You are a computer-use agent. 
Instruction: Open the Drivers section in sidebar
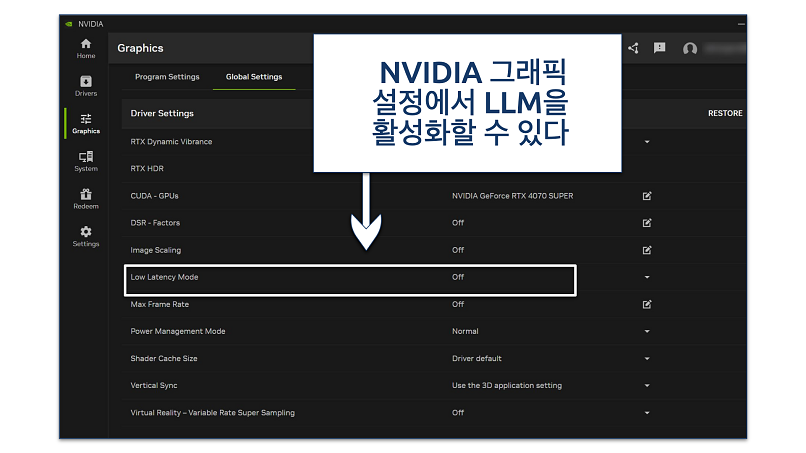coord(85,85)
